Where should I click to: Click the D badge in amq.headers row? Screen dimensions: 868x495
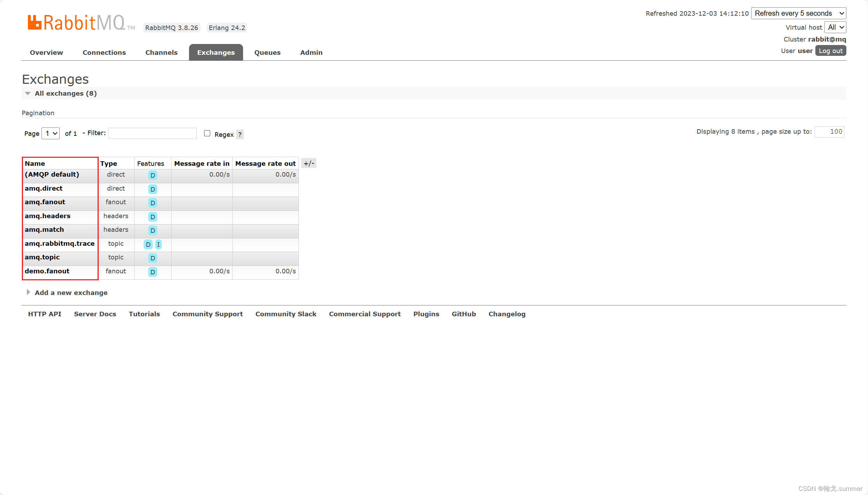pyautogui.click(x=152, y=217)
